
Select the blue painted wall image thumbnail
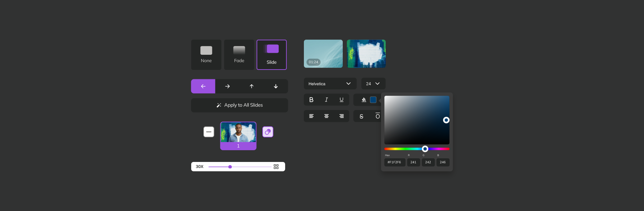(366, 54)
